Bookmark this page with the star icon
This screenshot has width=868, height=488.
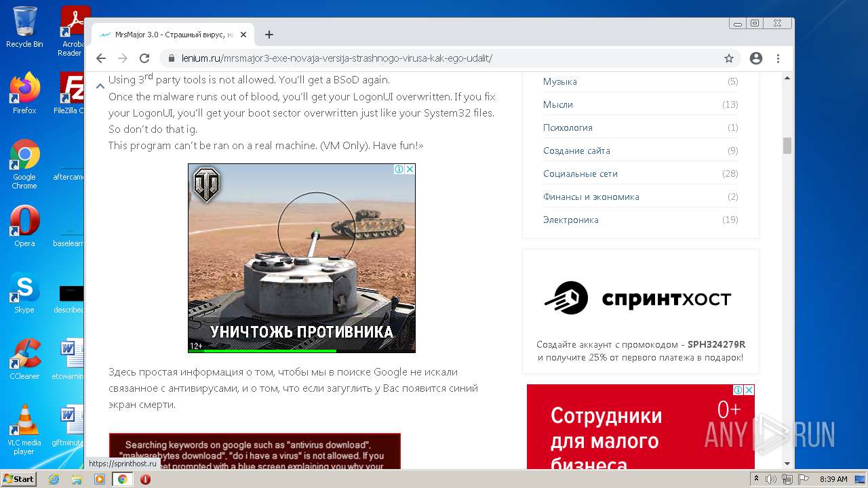729,58
